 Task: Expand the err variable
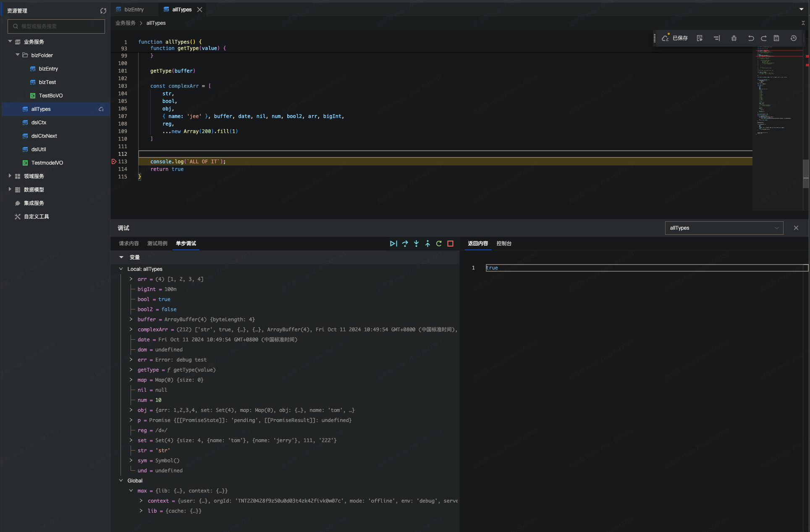pos(131,360)
